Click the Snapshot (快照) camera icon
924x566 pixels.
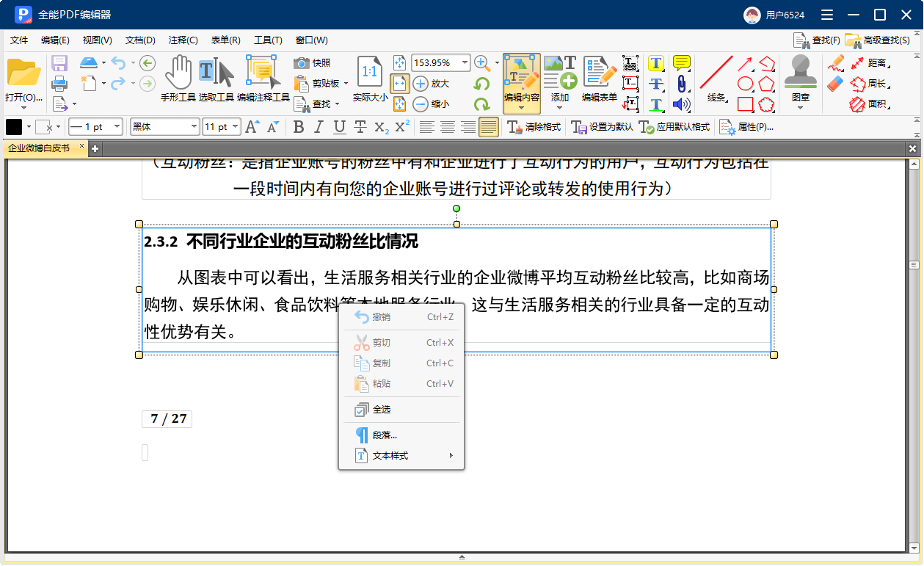point(302,63)
